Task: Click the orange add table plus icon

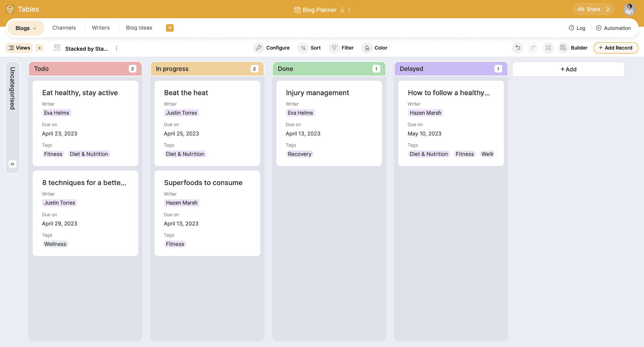Action: 170,28
